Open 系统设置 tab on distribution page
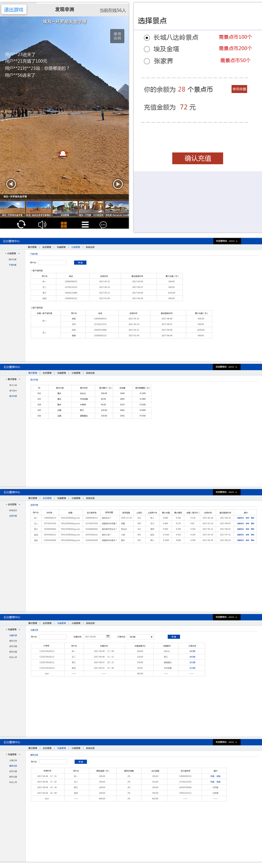 click(90, 247)
